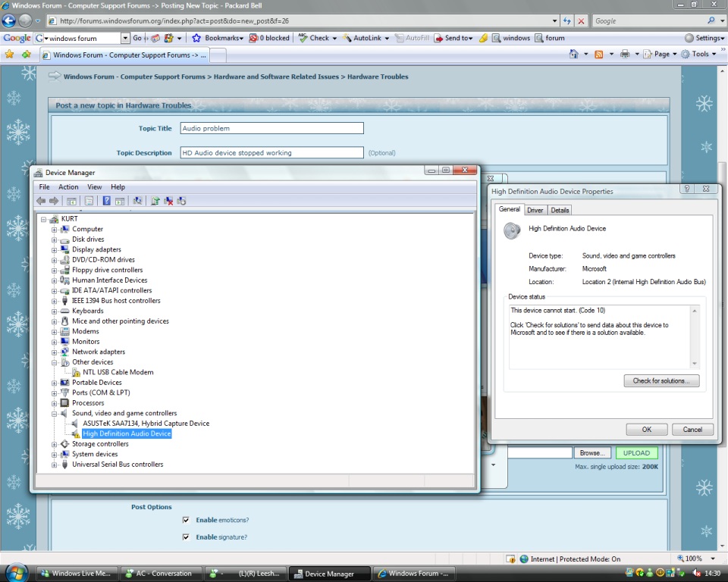This screenshot has width=728, height=582.
Task: Click the Add to Favorites icon
Action: tap(27, 55)
